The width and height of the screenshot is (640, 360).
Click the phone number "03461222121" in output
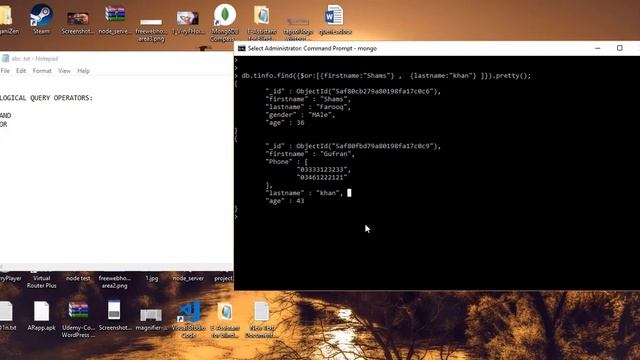point(322,177)
